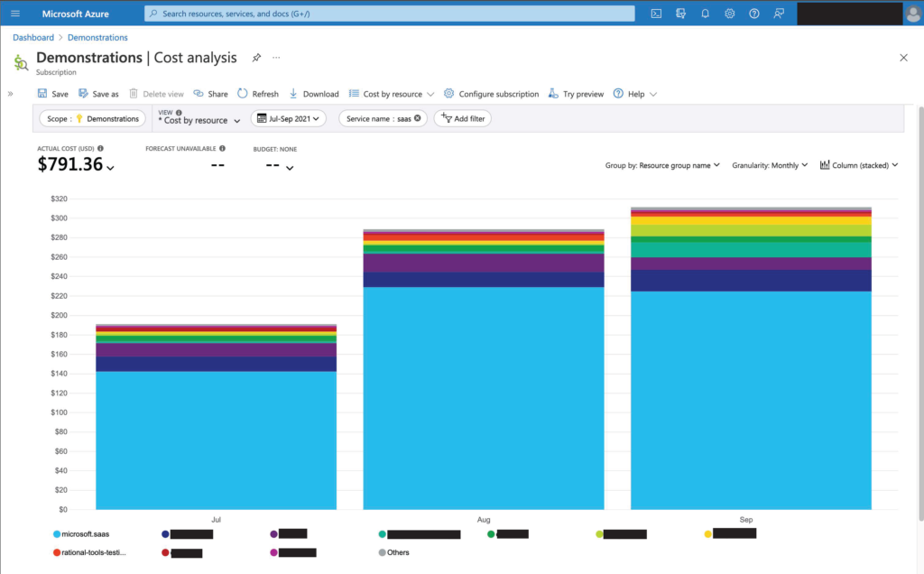Toggle the Others legend series
The image size is (924, 574).
pyautogui.click(x=393, y=552)
